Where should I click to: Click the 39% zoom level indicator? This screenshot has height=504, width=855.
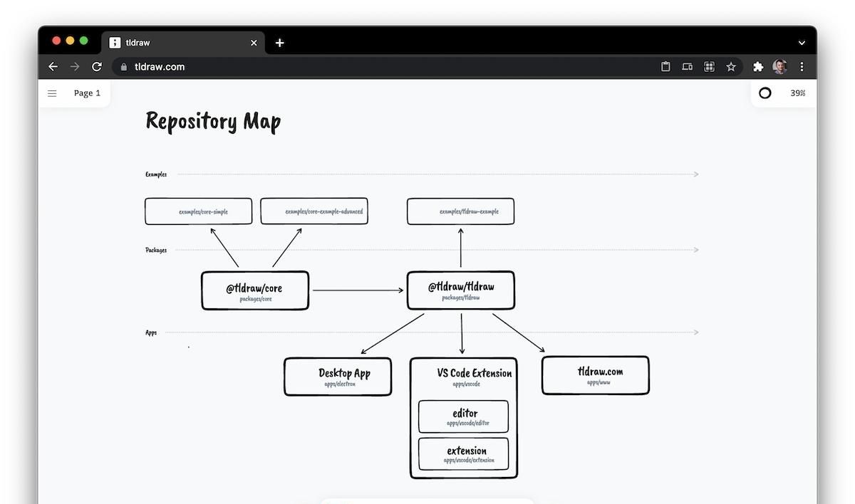[x=797, y=93]
